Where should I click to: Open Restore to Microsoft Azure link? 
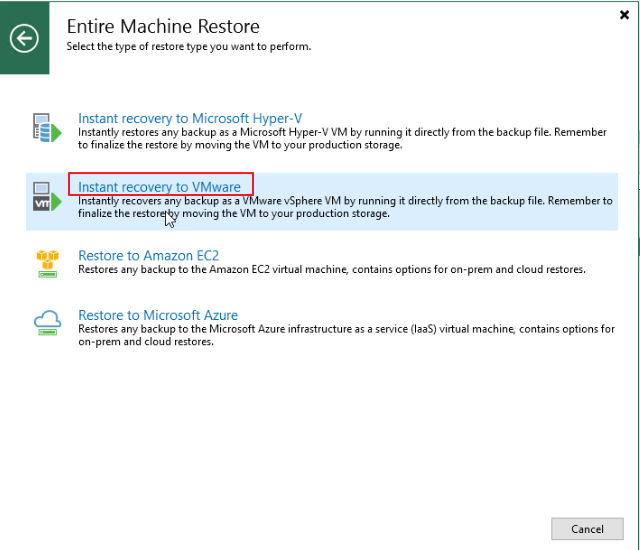coord(158,315)
